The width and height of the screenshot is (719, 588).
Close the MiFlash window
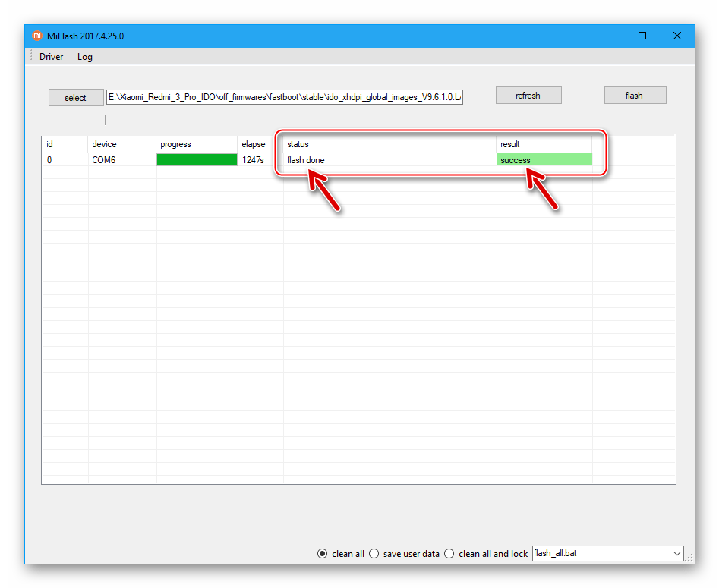click(x=676, y=36)
